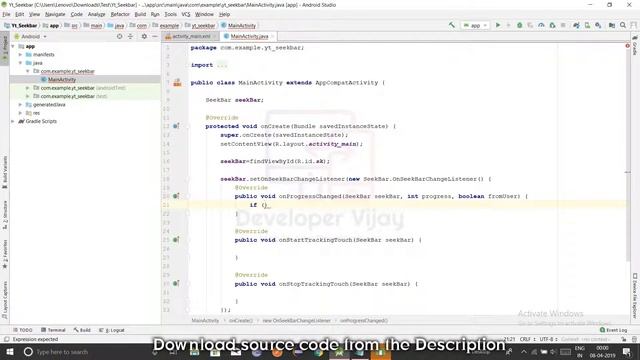Collapse the app module tree node
Screen dimensions: 640x360
click(x=13, y=47)
